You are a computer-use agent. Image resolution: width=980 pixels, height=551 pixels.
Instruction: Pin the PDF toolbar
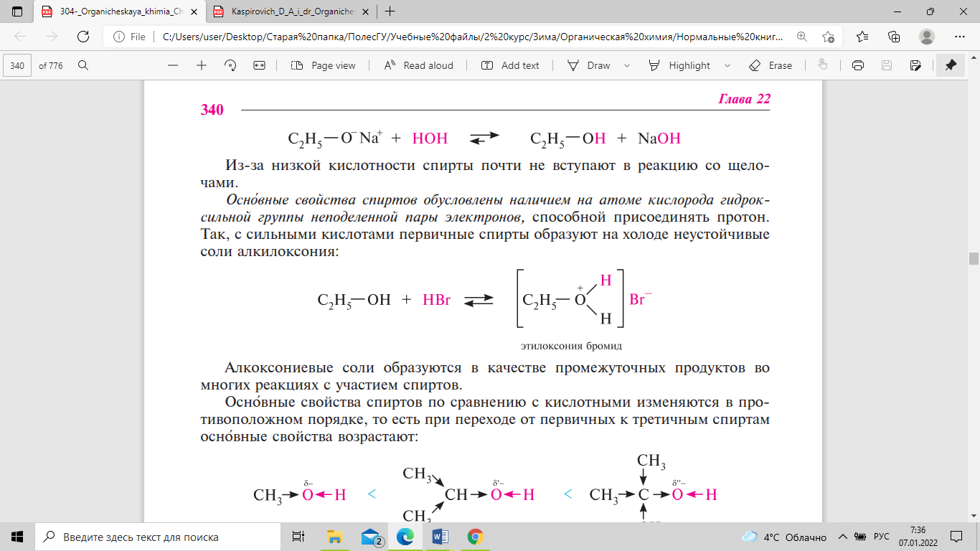pyautogui.click(x=951, y=65)
